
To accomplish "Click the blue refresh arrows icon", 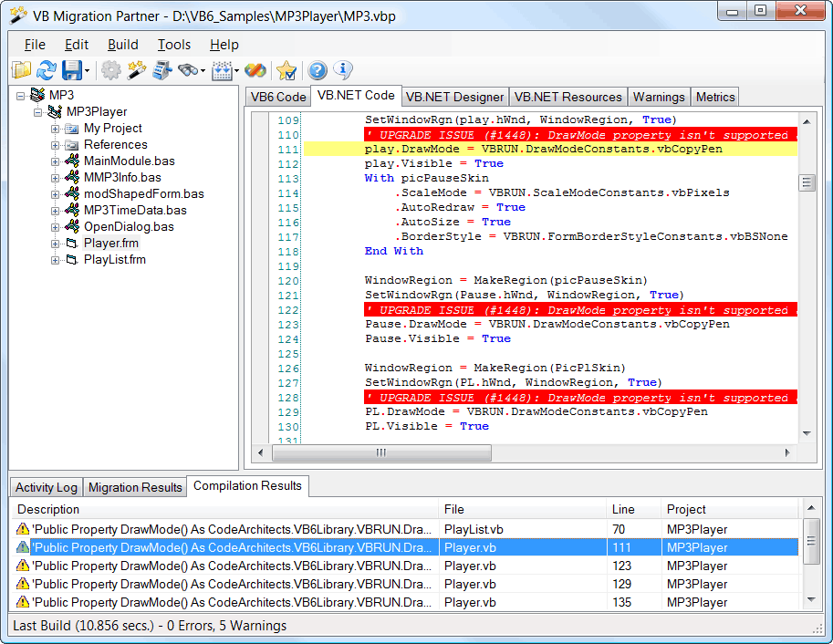I will coord(47,69).
